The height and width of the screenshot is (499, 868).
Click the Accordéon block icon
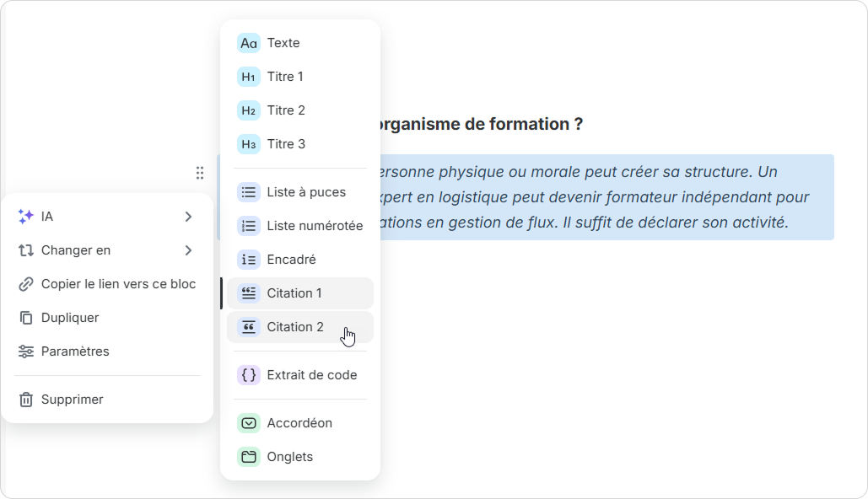(248, 423)
